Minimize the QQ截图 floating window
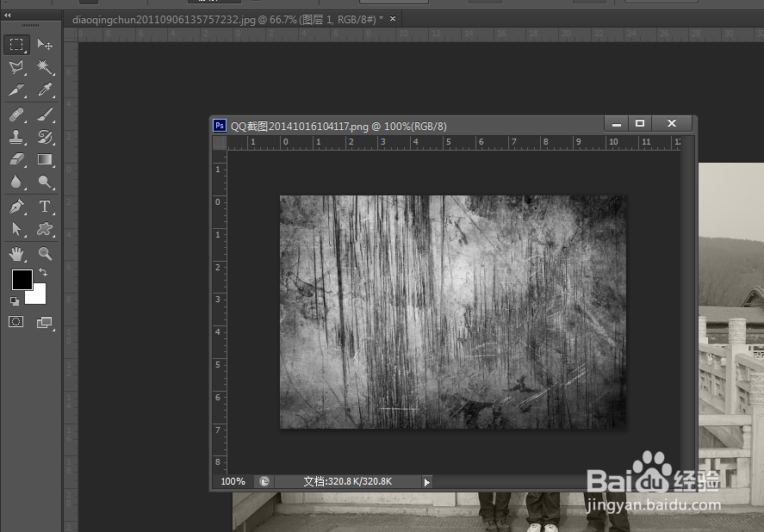Image resolution: width=764 pixels, height=532 pixels. coord(617,123)
